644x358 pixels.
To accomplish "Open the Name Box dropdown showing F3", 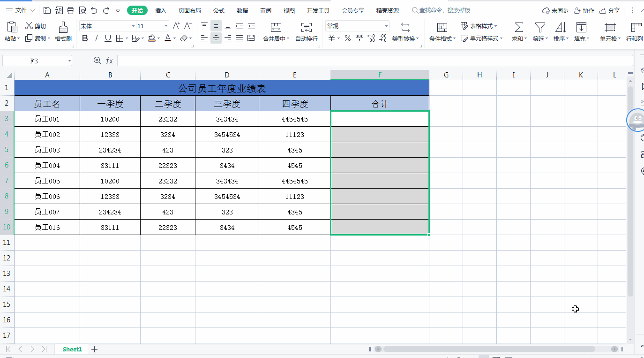I will [x=69, y=61].
